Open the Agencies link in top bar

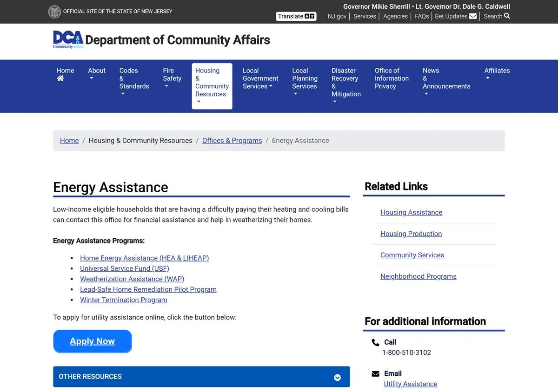tap(395, 16)
